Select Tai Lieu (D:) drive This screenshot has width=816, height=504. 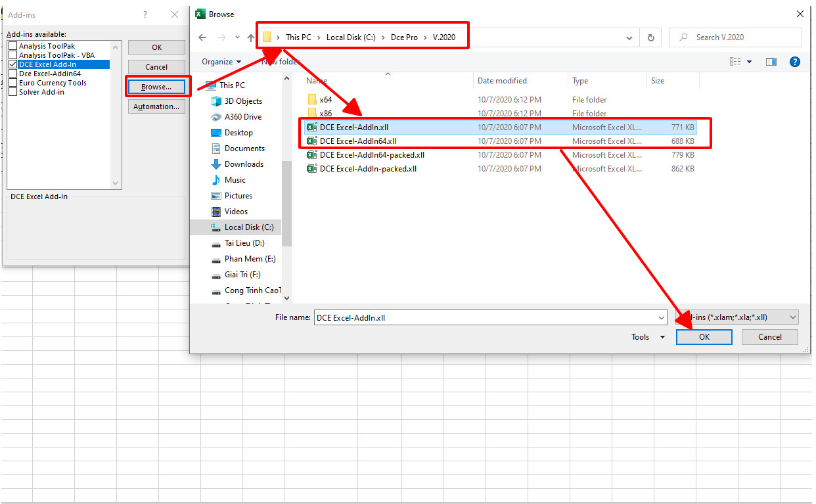point(244,243)
